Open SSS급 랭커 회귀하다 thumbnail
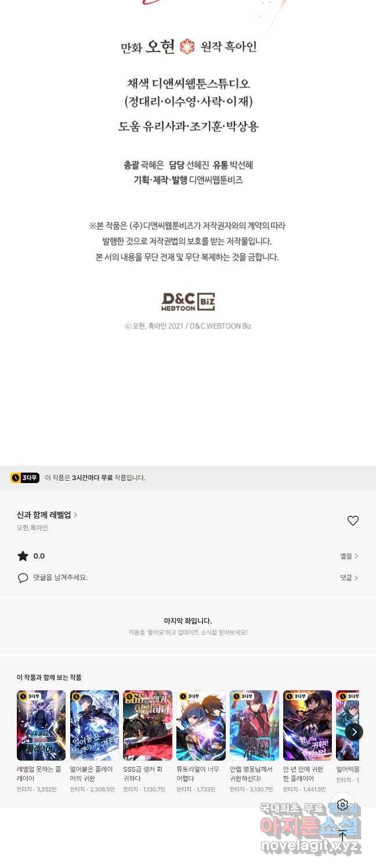376x868 pixels. pos(148,725)
